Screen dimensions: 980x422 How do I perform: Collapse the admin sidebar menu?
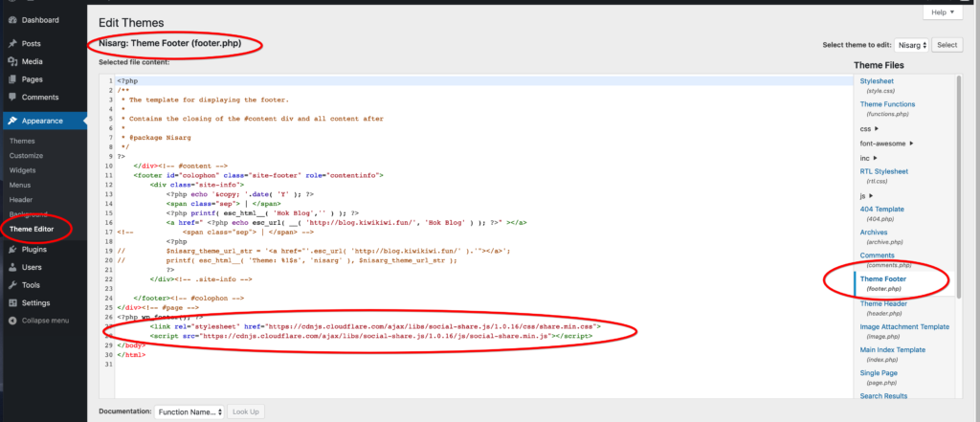click(x=43, y=321)
